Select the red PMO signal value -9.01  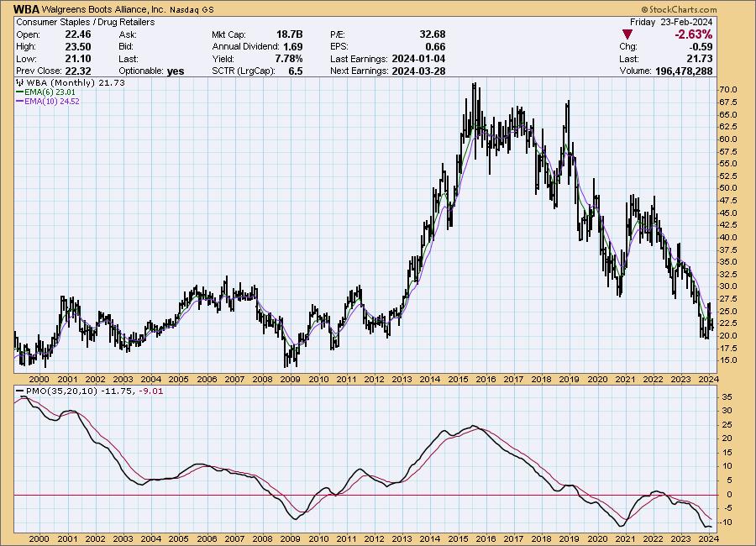150,391
